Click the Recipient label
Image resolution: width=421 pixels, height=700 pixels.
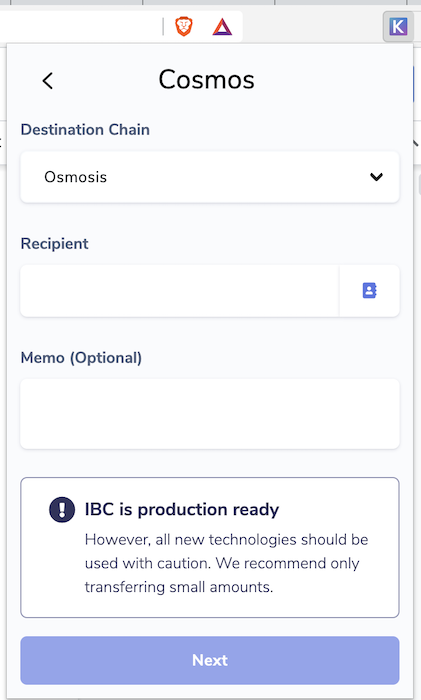point(54,244)
